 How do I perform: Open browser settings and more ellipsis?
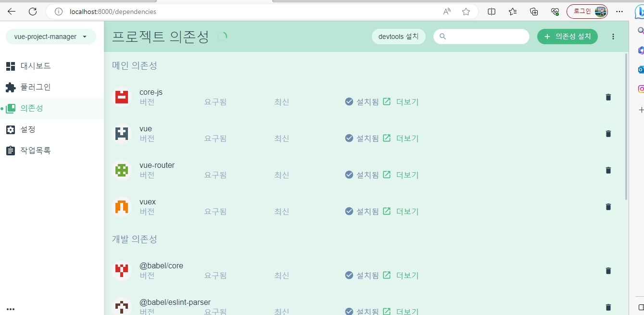[619, 12]
